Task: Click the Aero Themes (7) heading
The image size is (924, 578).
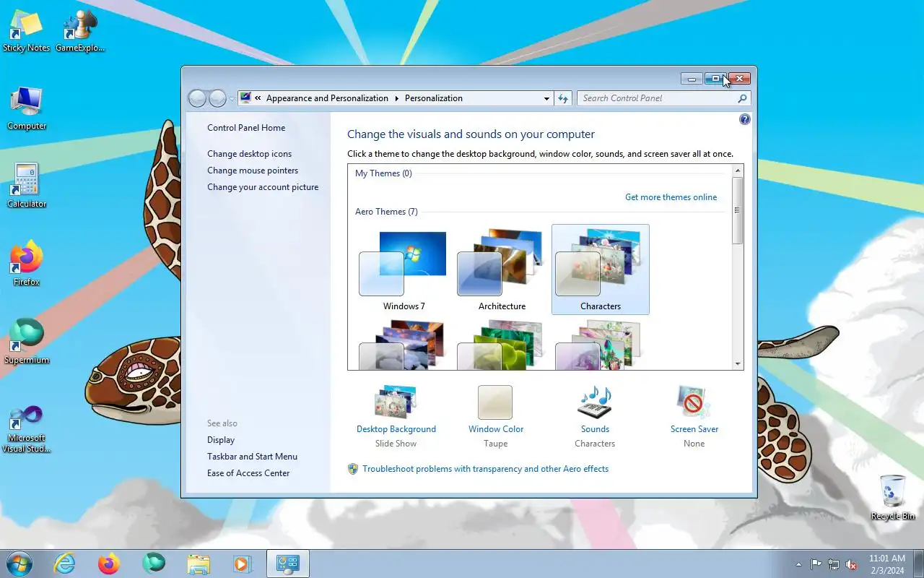Action: point(386,212)
